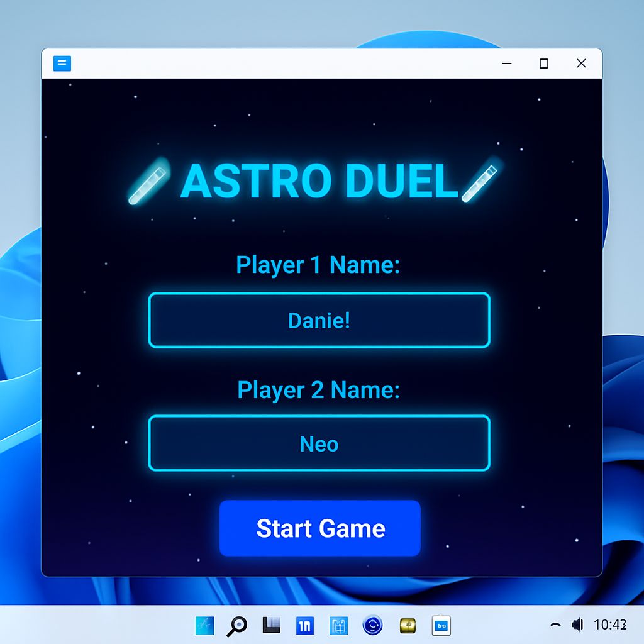Open the gold square app on taskbar

point(408,626)
